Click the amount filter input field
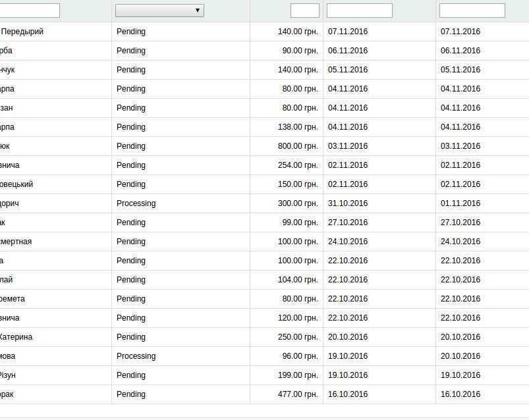Viewport: 529px width, 420px height. point(304,11)
